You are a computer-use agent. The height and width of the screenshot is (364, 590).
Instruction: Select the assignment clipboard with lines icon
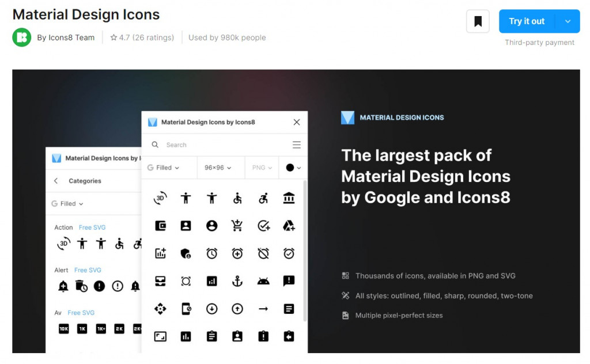coord(211,336)
